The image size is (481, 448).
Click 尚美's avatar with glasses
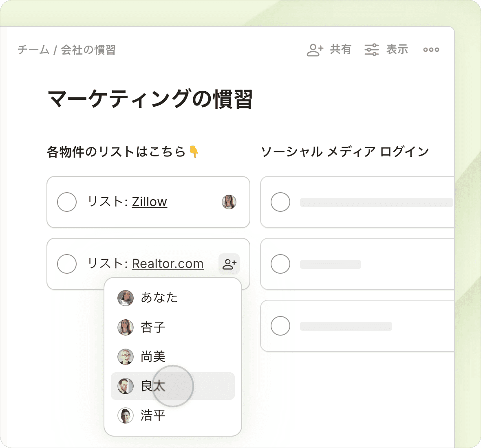126,357
